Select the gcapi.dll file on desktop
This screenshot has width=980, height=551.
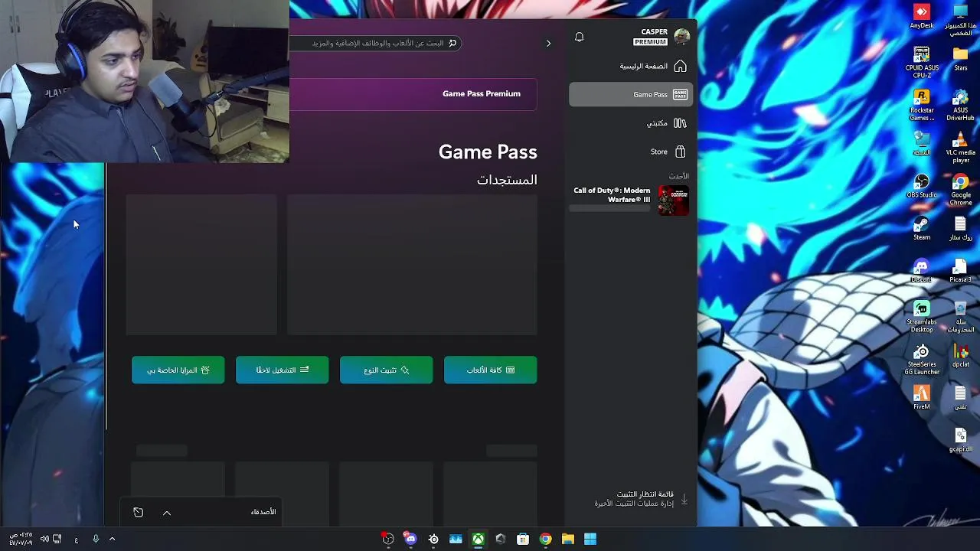(x=960, y=441)
